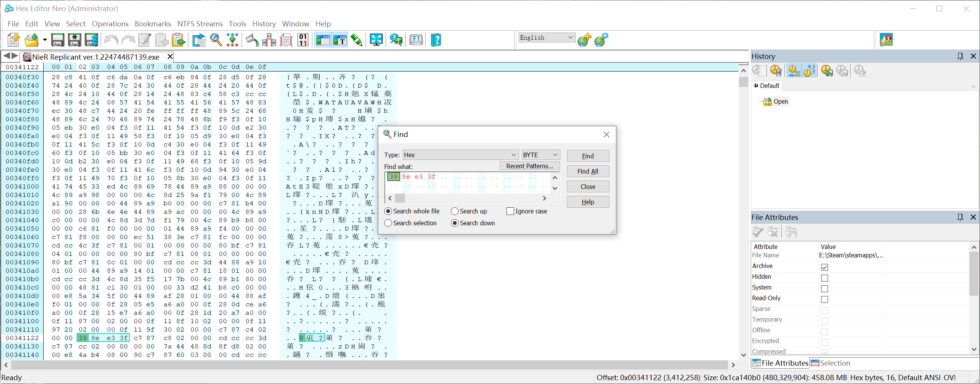Choose the Search selection option

tap(388, 223)
